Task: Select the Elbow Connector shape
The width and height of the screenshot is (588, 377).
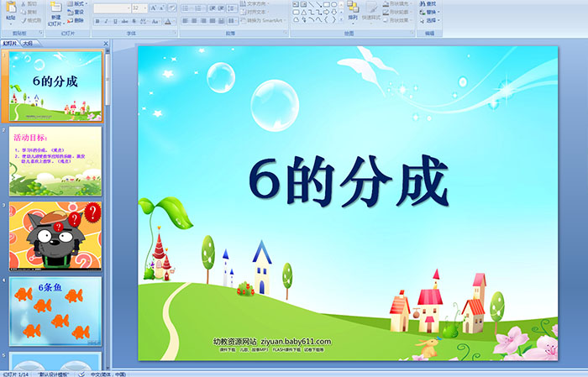Action: 312,12
